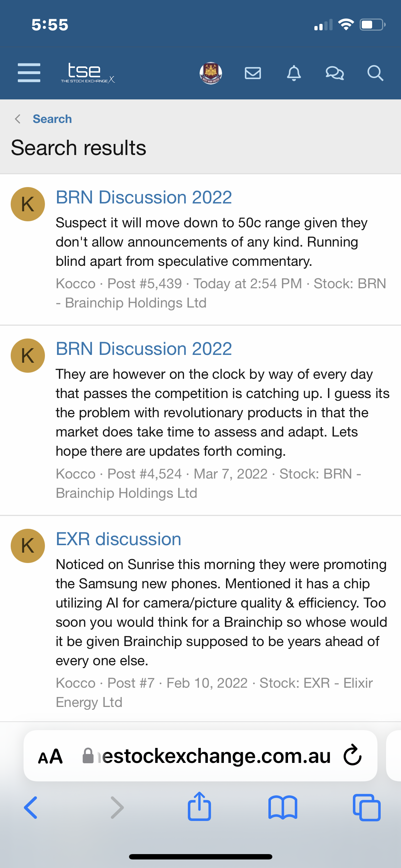Screen dimensions: 401x868
Task: Tap Kocco avatar on first result
Action: point(28,204)
